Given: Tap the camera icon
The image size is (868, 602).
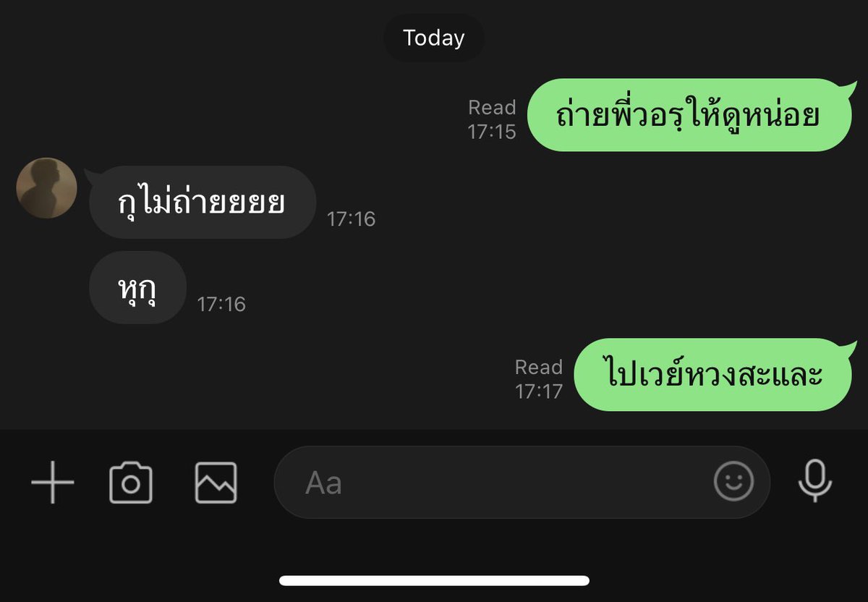Looking at the screenshot, I should tap(131, 483).
